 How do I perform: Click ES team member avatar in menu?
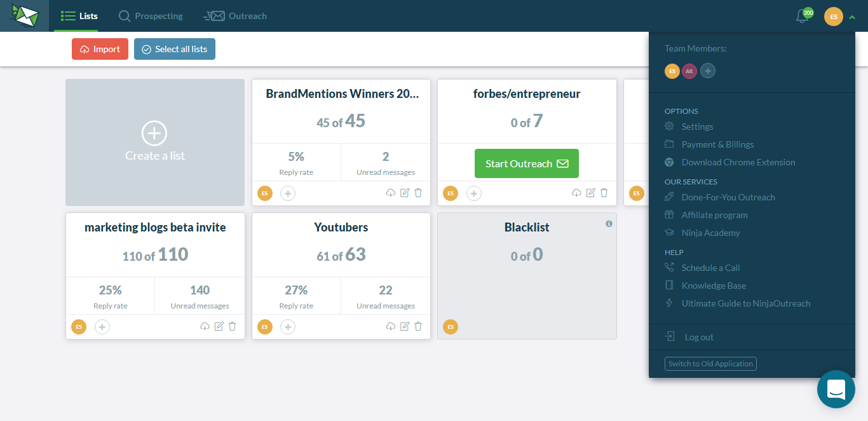[x=672, y=71]
